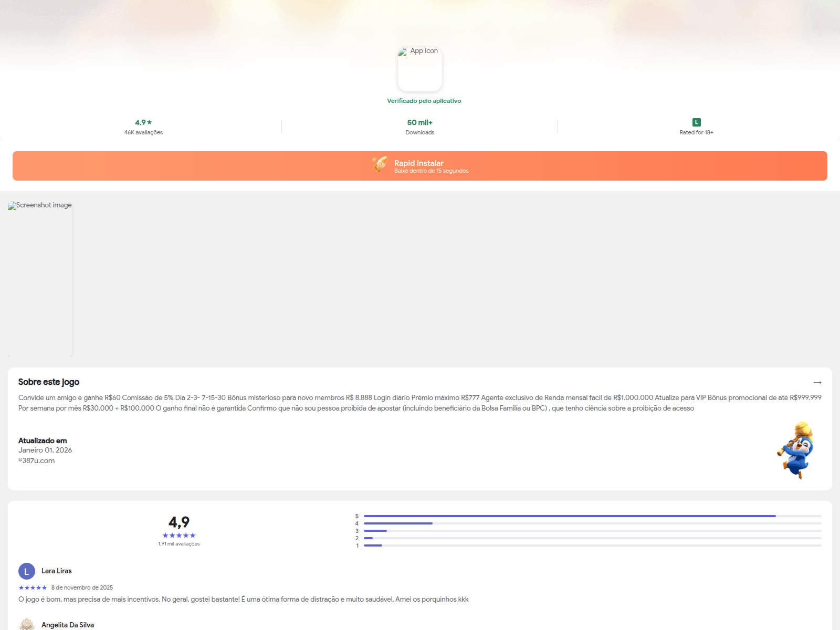Click the rocket icon on install banner
This screenshot has height=630, width=840.
pyautogui.click(x=380, y=164)
